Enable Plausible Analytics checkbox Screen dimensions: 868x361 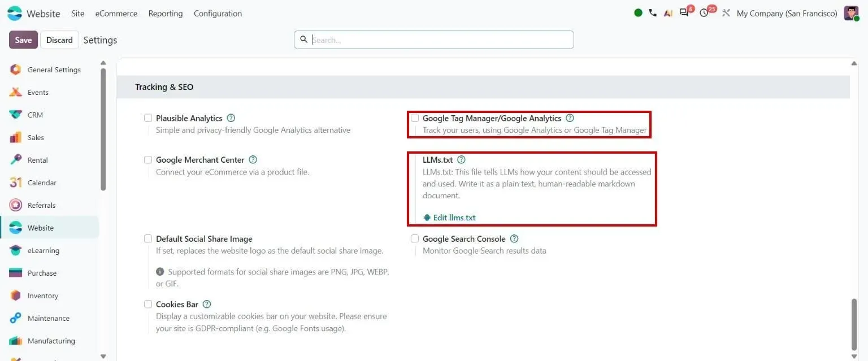(148, 118)
